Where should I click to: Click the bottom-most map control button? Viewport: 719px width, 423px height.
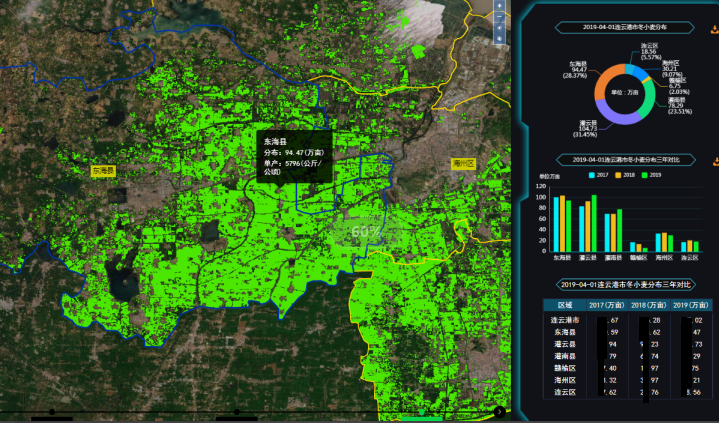(499, 39)
